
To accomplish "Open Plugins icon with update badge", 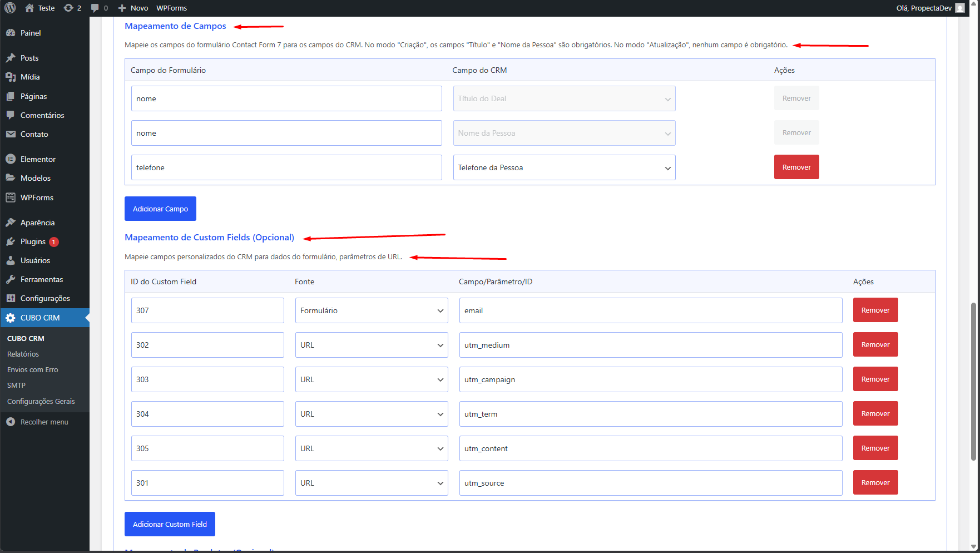I will [x=11, y=241].
